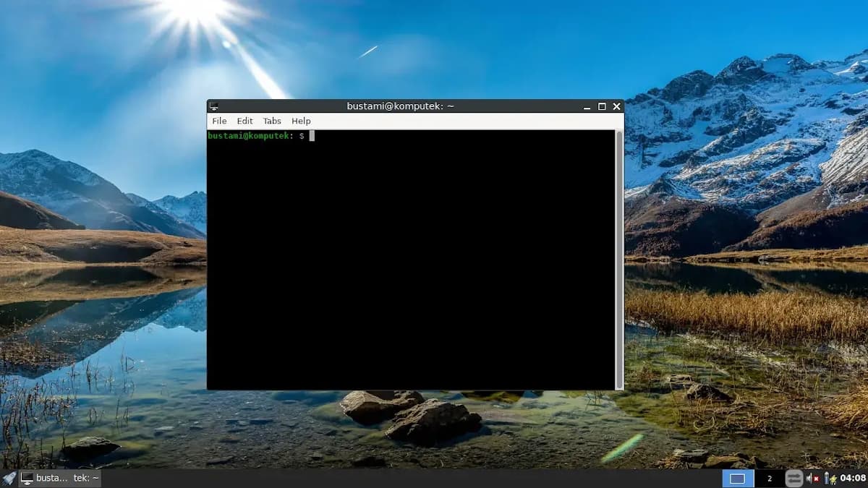
Task: Close the terminal window
Action: (x=616, y=106)
